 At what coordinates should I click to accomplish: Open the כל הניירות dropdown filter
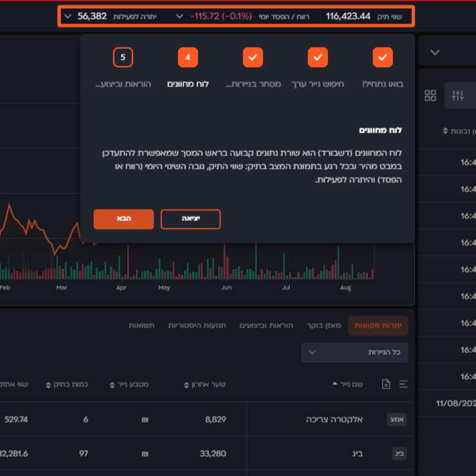coord(354,352)
